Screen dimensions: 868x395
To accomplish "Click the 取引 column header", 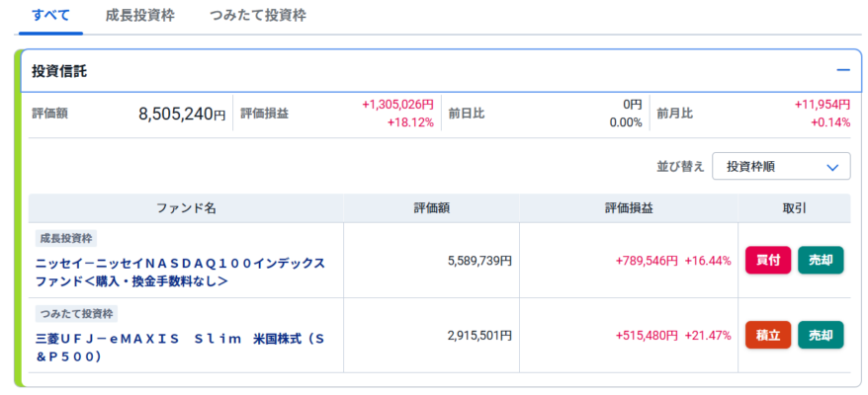I will (795, 208).
